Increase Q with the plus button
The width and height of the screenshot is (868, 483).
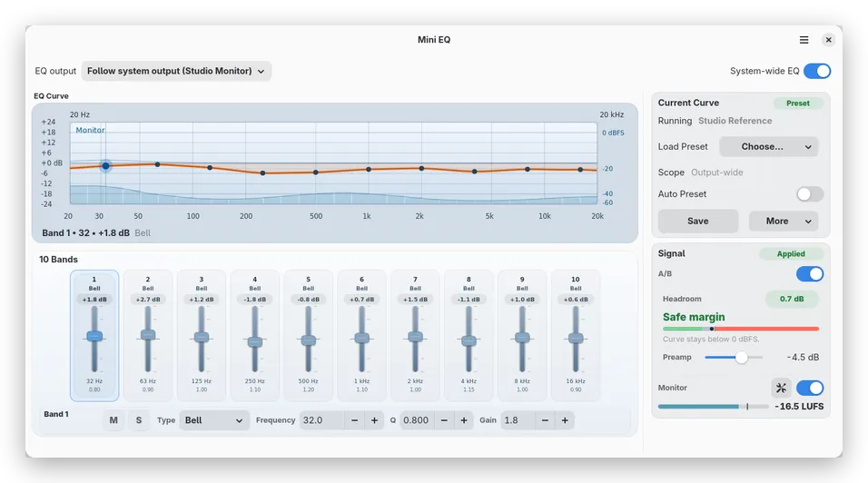pyautogui.click(x=464, y=420)
